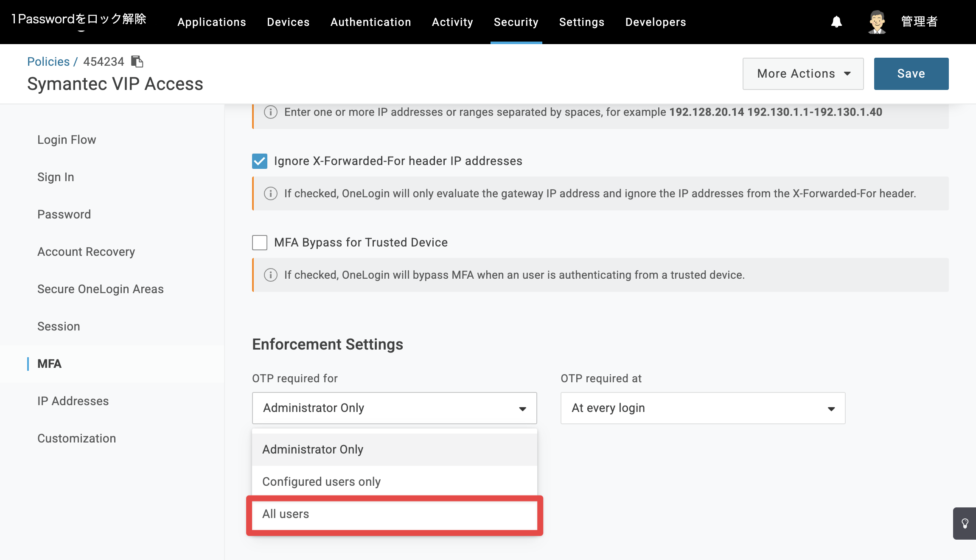Click the info icon beside IP address example
This screenshot has height=560, width=976.
coord(271,112)
